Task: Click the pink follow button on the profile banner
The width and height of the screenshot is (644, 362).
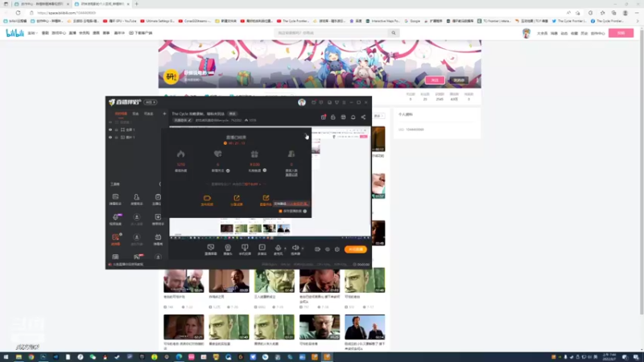Action: (435, 80)
